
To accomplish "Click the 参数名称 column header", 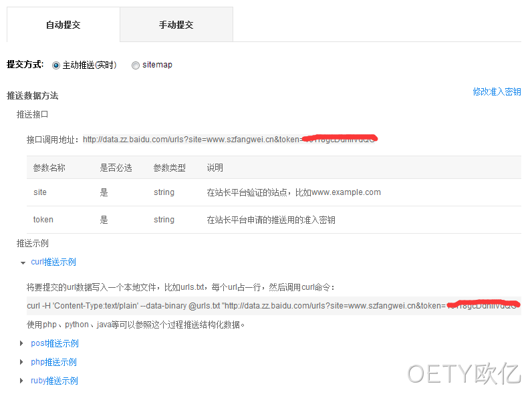I will (x=49, y=168).
